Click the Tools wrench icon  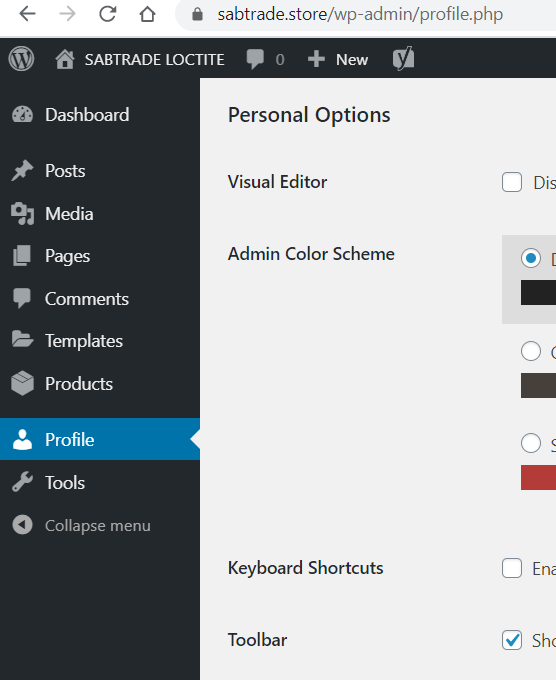(x=23, y=482)
